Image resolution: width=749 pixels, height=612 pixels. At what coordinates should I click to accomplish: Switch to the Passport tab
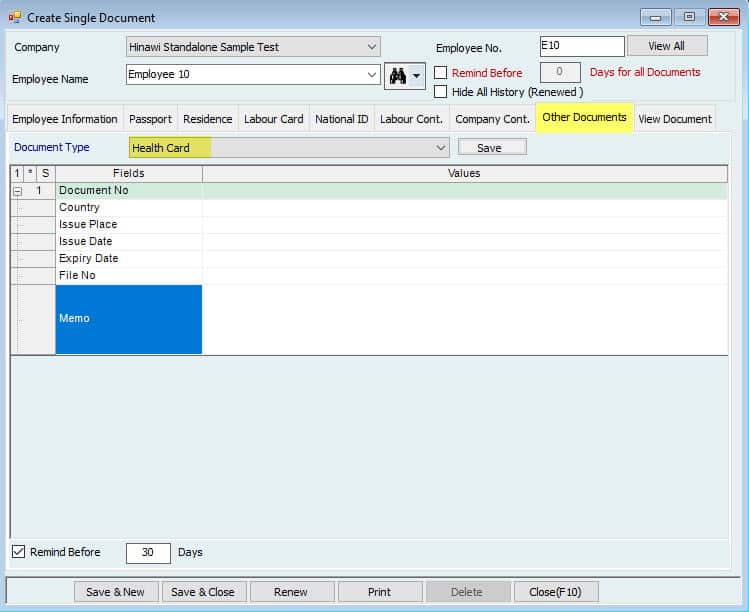(x=150, y=119)
